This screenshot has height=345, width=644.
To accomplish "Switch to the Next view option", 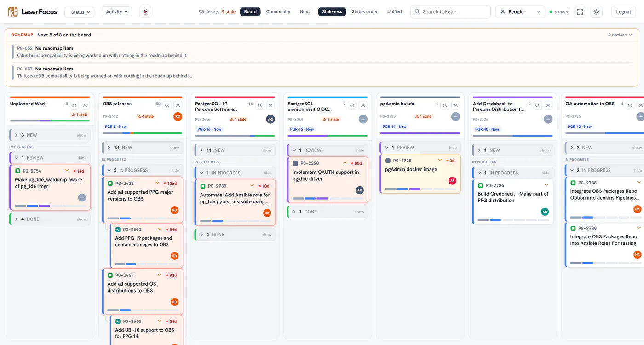I will pos(305,12).
